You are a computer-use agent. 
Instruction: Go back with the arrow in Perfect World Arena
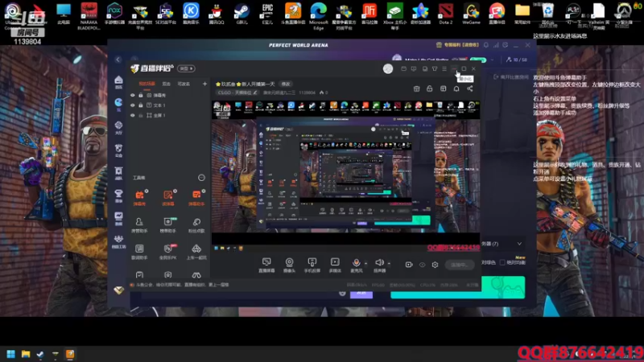pyautogui.click(x=118, y=60)
